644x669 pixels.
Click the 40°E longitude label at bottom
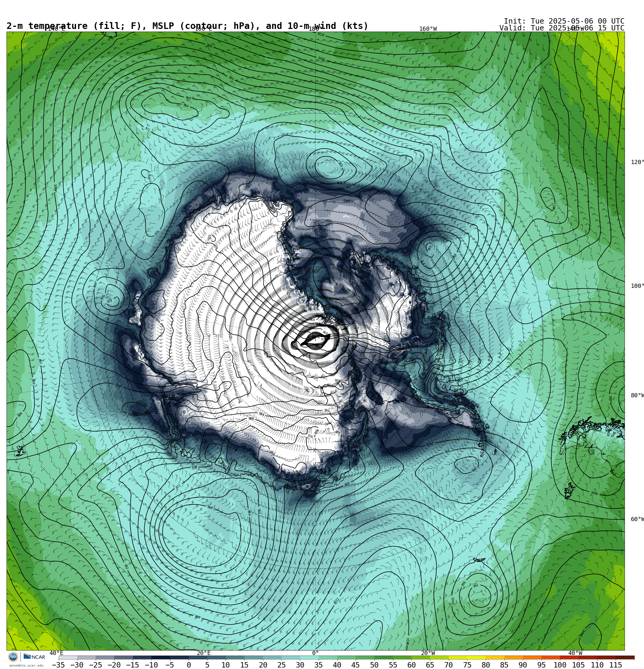click(57, 653)
